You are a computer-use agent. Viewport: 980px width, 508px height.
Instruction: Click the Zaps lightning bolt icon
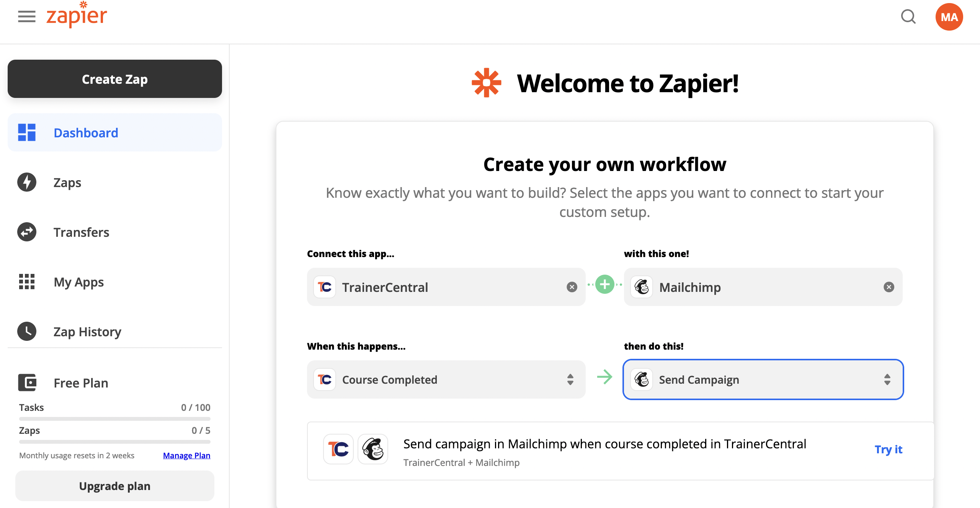27,182
